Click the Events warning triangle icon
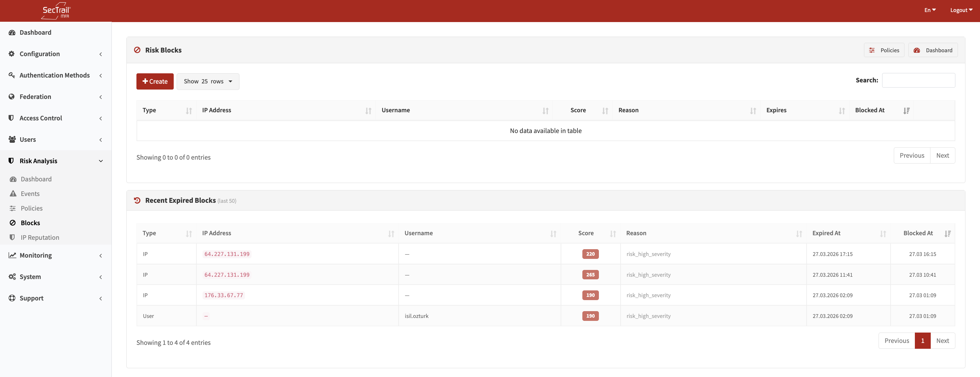 [13, 193]
